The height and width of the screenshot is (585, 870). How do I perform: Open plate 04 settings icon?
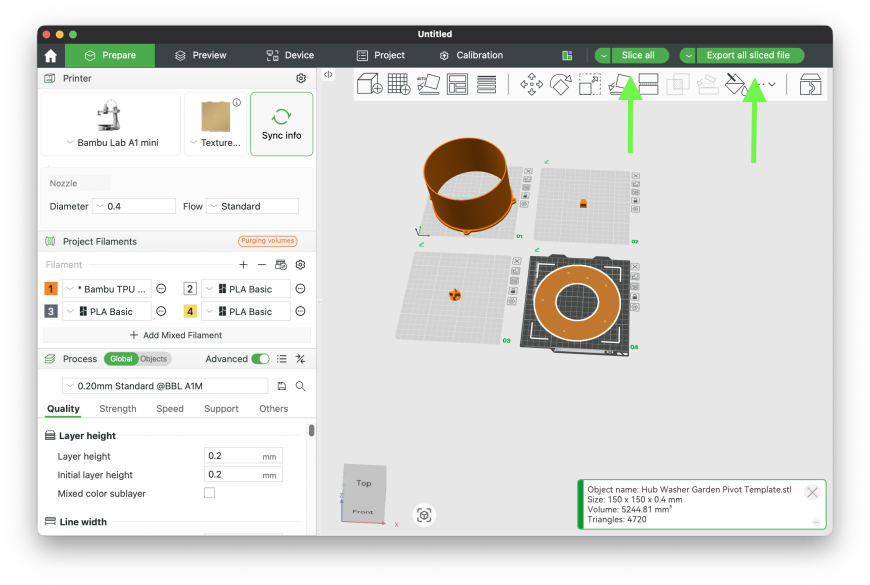(635, 307)
